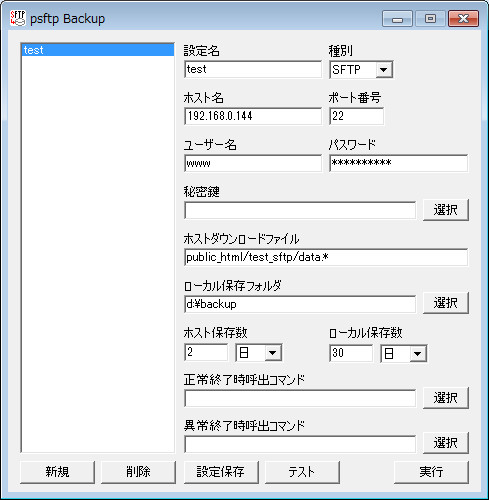
Task: Click the 異常終了時呼出コマンド input field
Action: point(300,444)
